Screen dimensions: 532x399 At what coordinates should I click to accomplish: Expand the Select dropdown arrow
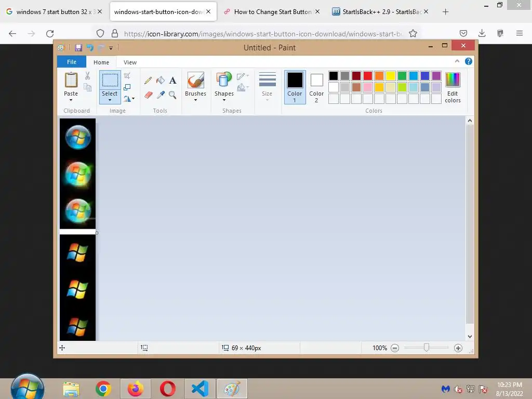(x=110, y=100)
